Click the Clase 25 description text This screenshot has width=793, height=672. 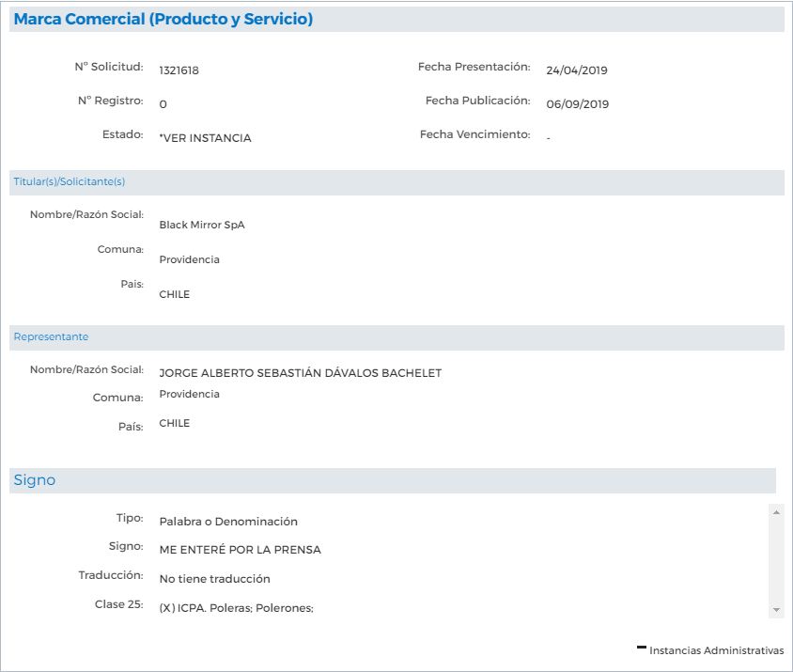[236, 608]
